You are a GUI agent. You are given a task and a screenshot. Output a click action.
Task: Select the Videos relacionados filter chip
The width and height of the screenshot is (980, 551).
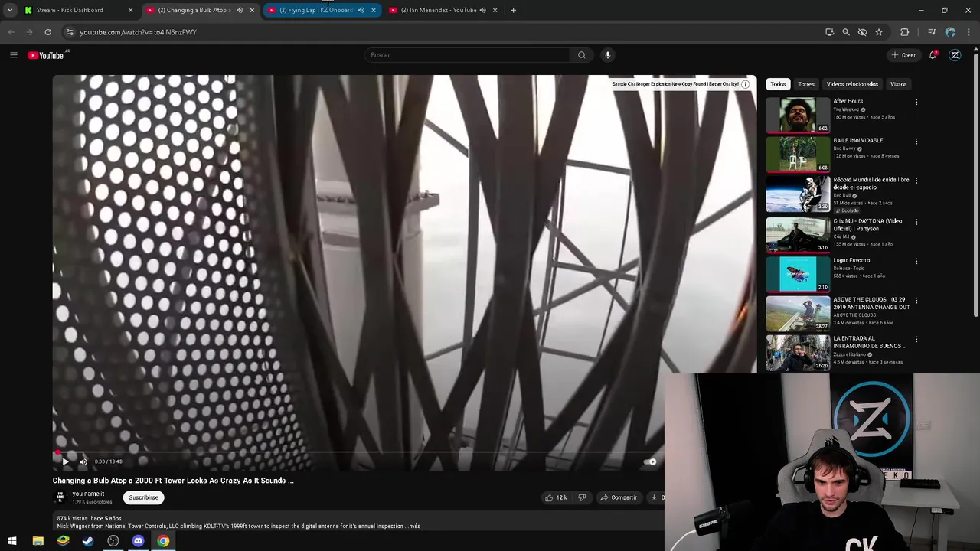click(x=852, y=84)
